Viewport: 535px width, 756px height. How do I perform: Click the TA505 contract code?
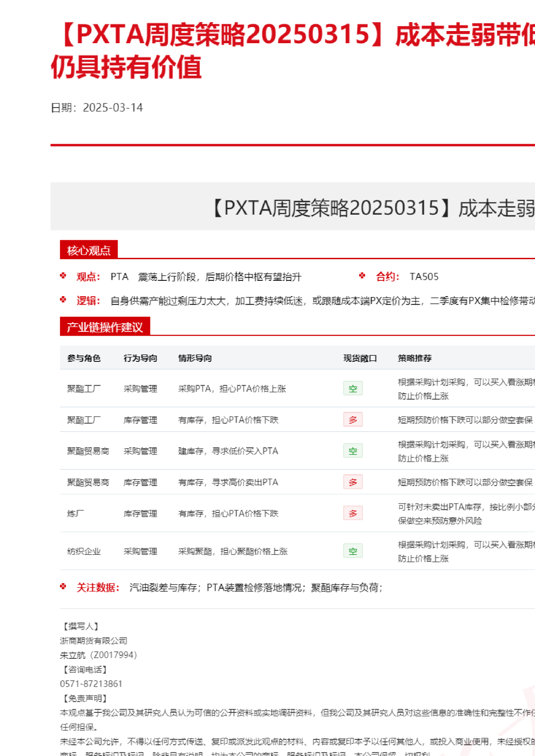click(424, 277)
